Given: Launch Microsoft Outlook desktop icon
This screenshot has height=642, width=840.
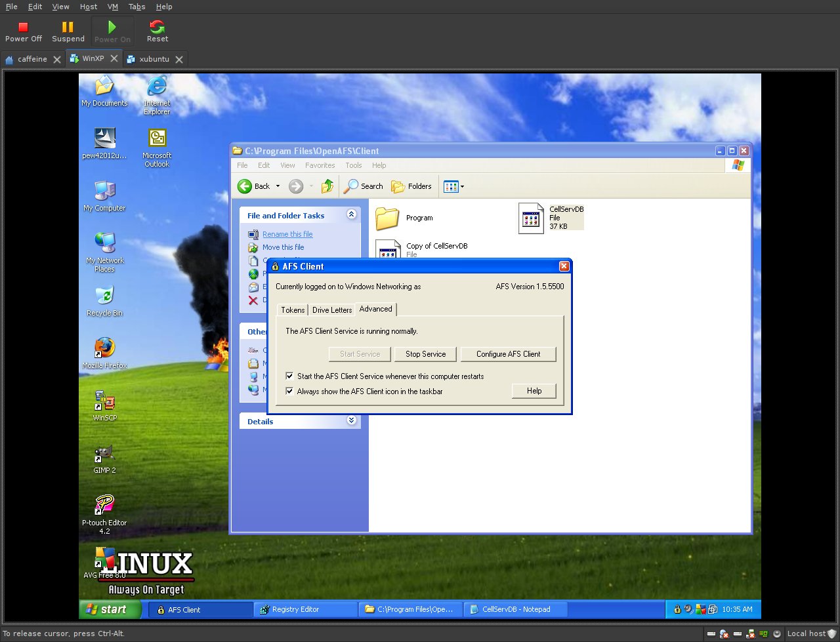Looking at the screenshot, I should [x=157, y=148].
